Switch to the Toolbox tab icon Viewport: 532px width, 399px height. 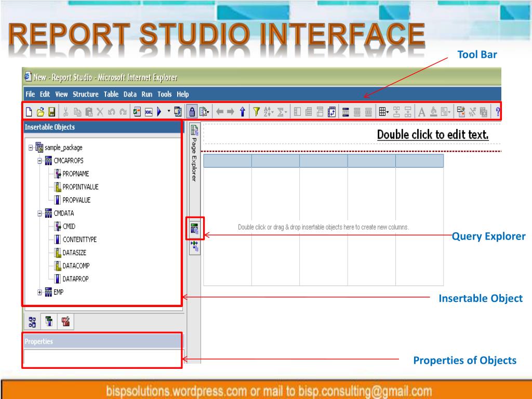pyautogui.click(x=65, y=322)
